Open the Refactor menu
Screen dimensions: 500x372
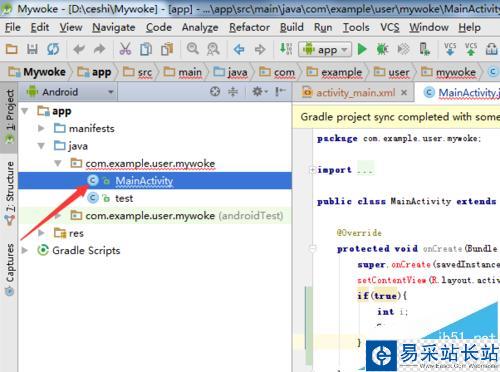coord(249,27)
